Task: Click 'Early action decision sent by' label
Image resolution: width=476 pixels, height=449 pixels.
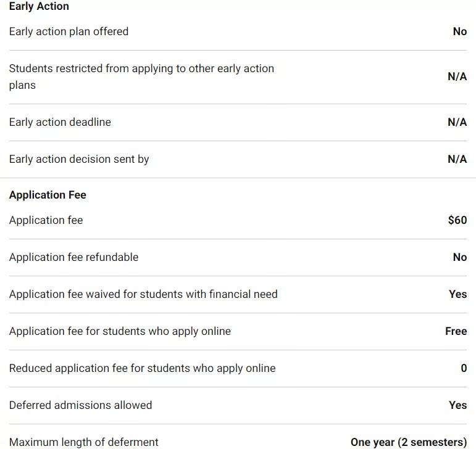Action: pyautogui.click(x=79, y=159)
